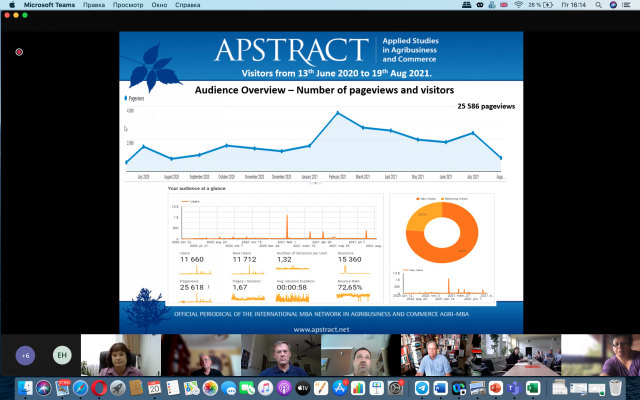This screenshot has height=400, width=640.
Task: Open Telegram in the dock
Action: pyautogui.click(x=422, y=388)
